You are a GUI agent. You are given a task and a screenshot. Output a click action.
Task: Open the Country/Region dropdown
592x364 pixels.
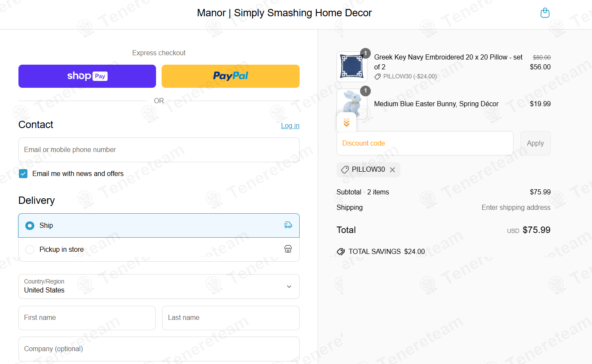coord(159,286)
